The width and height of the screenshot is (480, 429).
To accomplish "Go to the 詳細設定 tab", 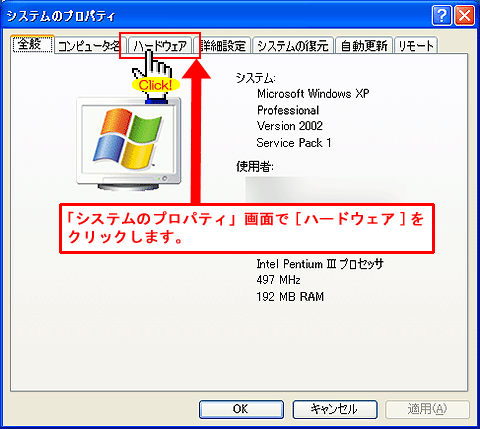I will (x=223, y=46).
